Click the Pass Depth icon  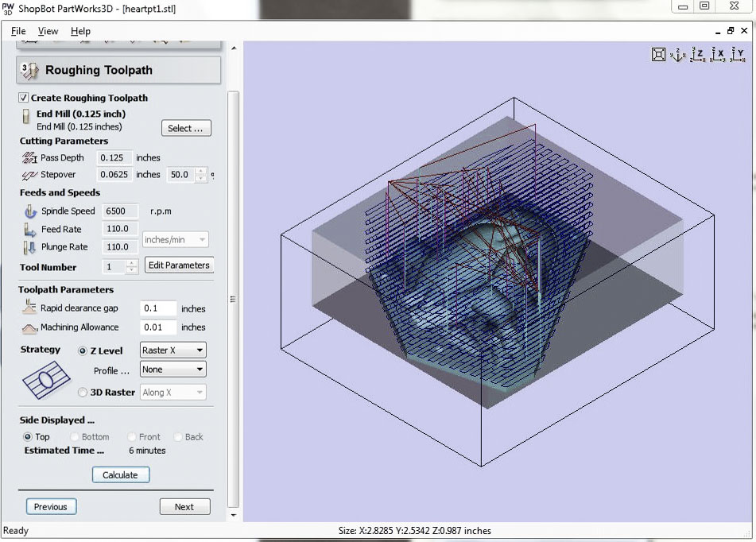tap(29, 157)
